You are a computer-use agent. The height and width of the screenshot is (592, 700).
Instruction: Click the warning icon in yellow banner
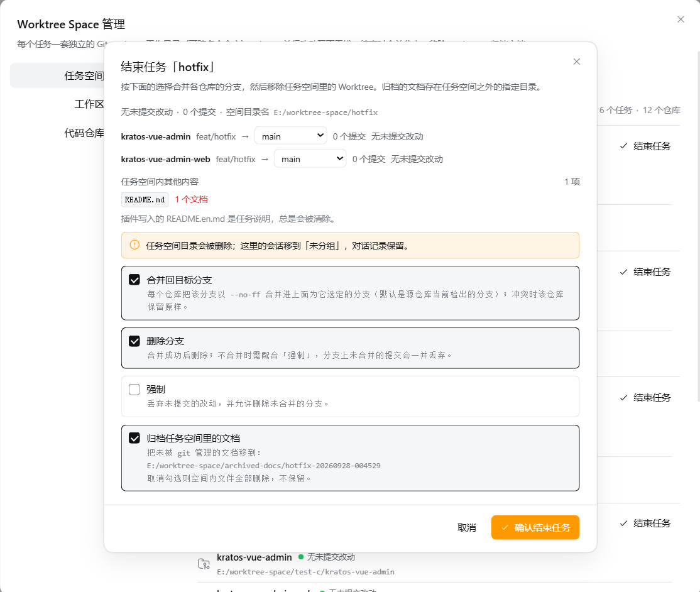pyautogui.click(x=134, y=245)
